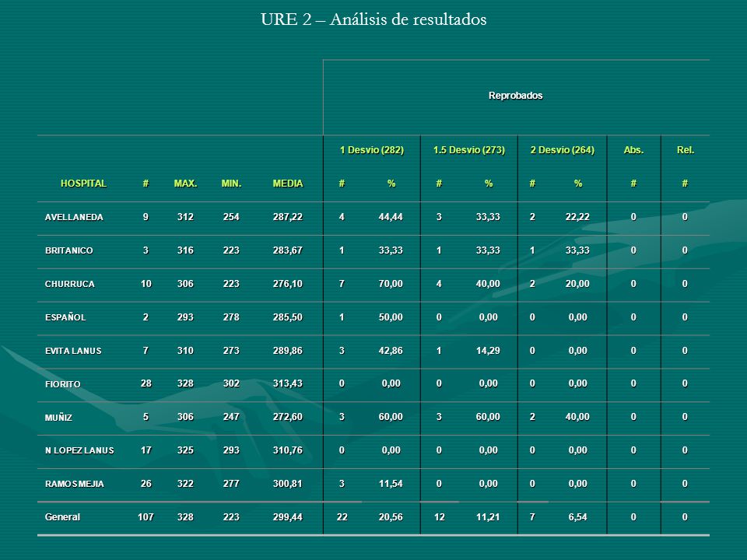Click Muñiz media value 272,60
Image resolution: width=747 pixels, height=560 pixels.
(288, 417)
